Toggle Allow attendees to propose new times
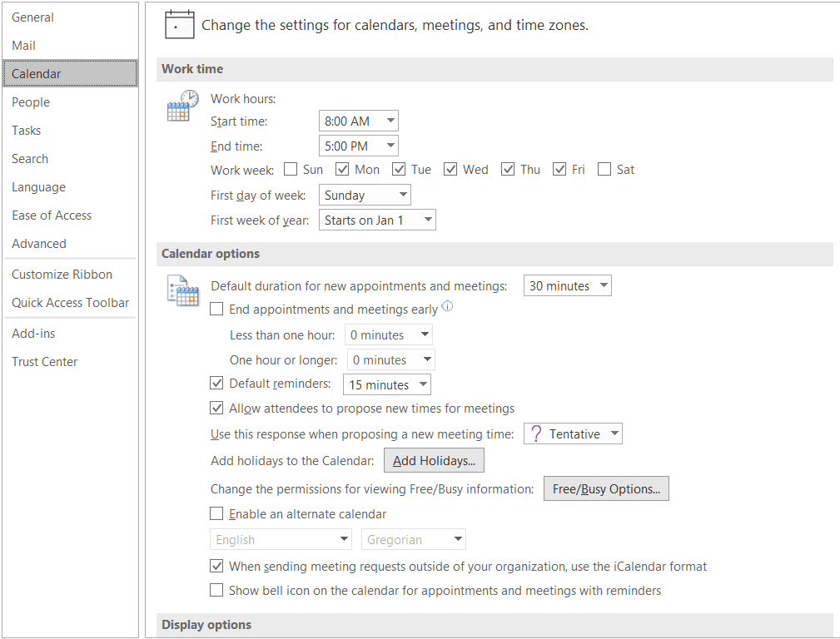Image resolution: width=840 pixels, height=639 pixels. tap(216, 409)
